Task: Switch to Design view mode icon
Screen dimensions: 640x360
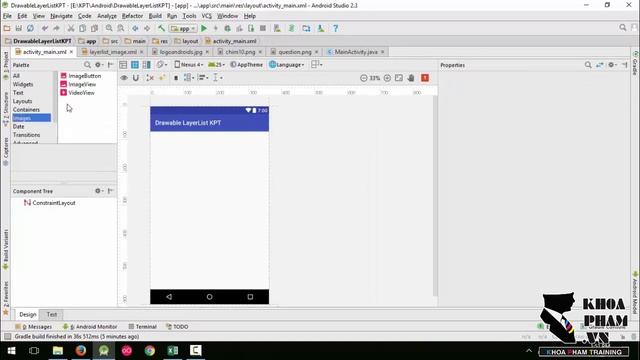Action: pyautogui.click(x=123, y=64)
